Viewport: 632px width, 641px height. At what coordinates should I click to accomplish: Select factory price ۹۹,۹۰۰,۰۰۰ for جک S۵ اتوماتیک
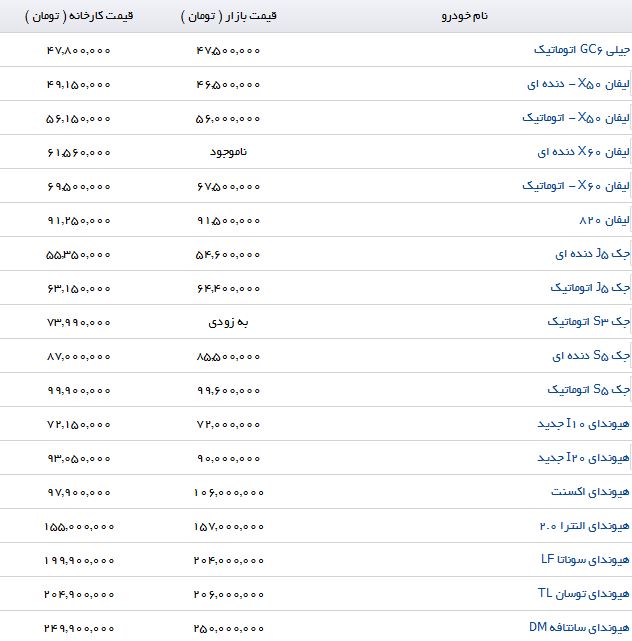pos(78,390)
